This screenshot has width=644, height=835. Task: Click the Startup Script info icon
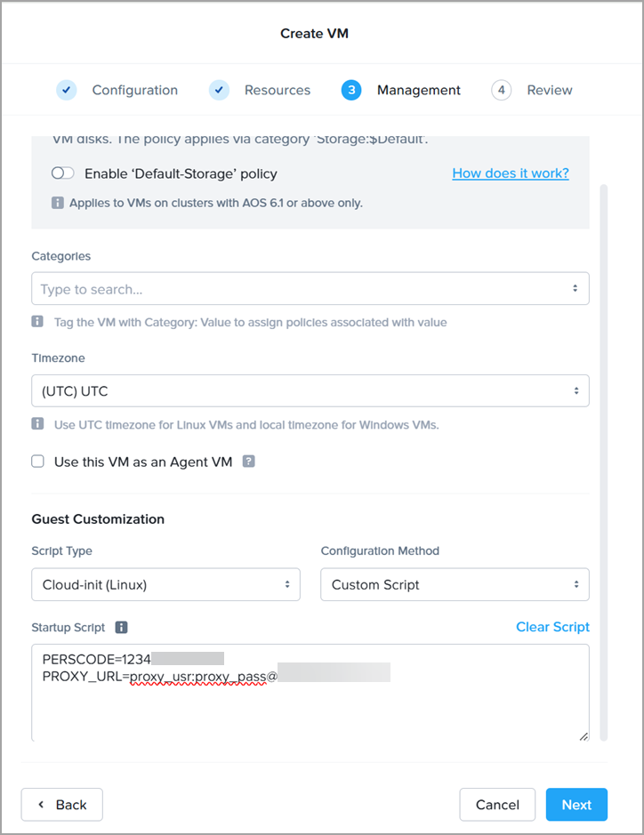coord(122,627)
